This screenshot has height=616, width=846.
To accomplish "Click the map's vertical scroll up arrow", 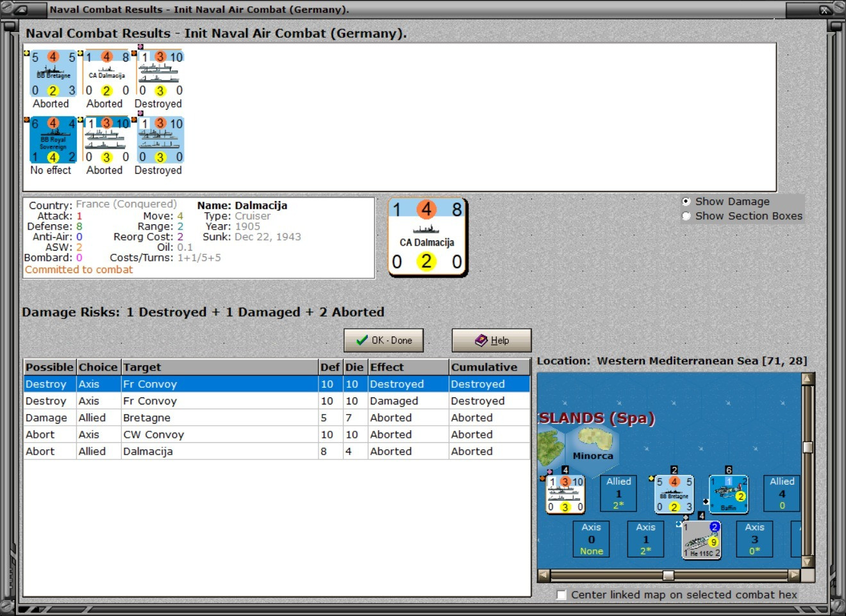I will click(x=808, y=379).
